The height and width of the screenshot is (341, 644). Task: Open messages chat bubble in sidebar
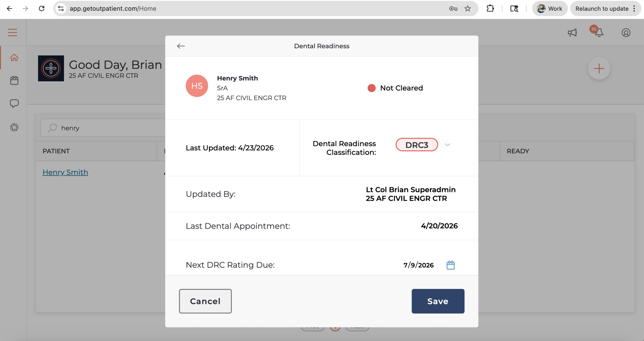pos(14,104)
